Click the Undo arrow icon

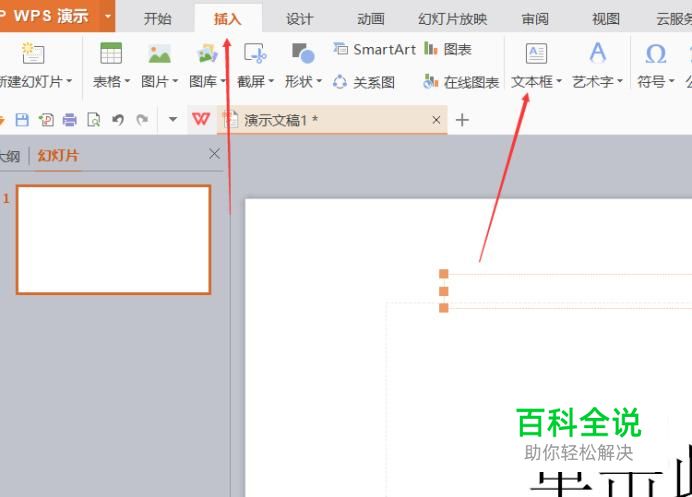point(117,120)
